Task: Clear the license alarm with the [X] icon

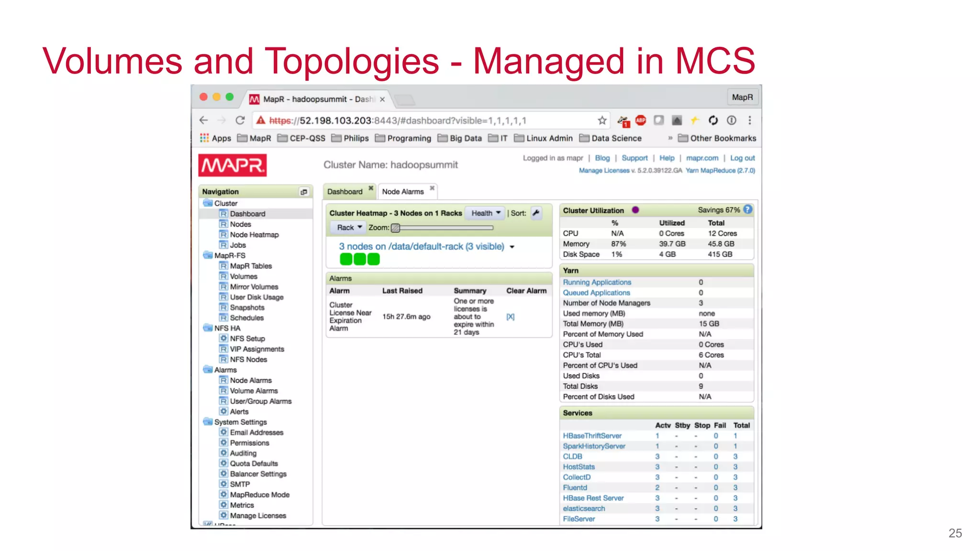Action: pos(511,317)
